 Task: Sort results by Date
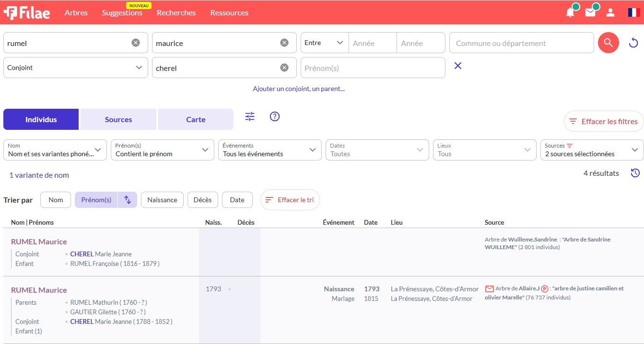point(237,200)
